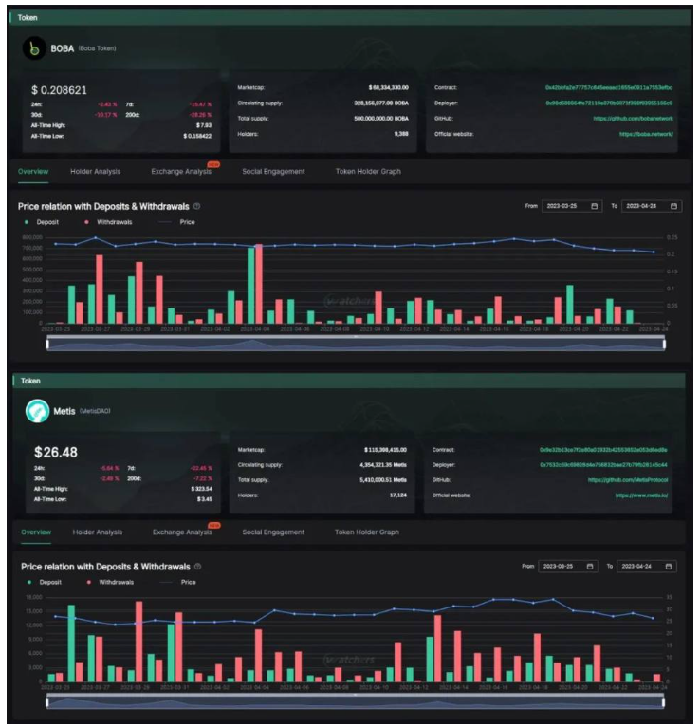
Task: Click the BOBA token logo icon
Action: 34,48
